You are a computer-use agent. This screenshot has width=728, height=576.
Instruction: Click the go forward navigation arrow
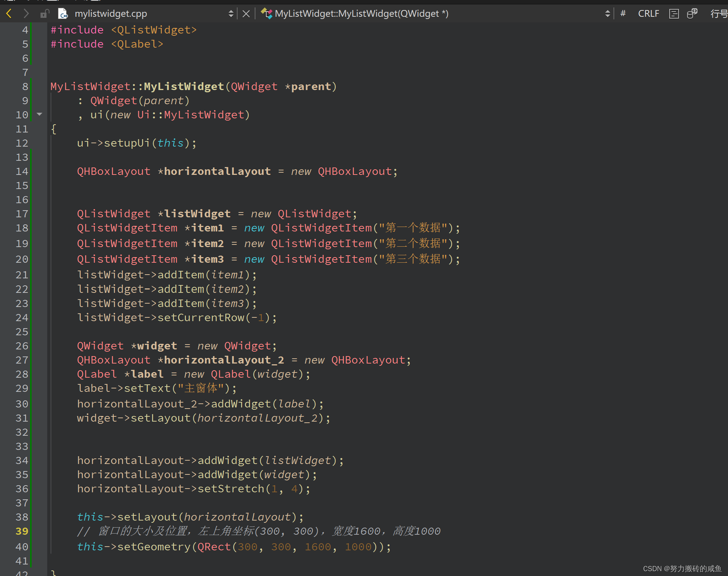pyautogui.click(x=26, y=14)
